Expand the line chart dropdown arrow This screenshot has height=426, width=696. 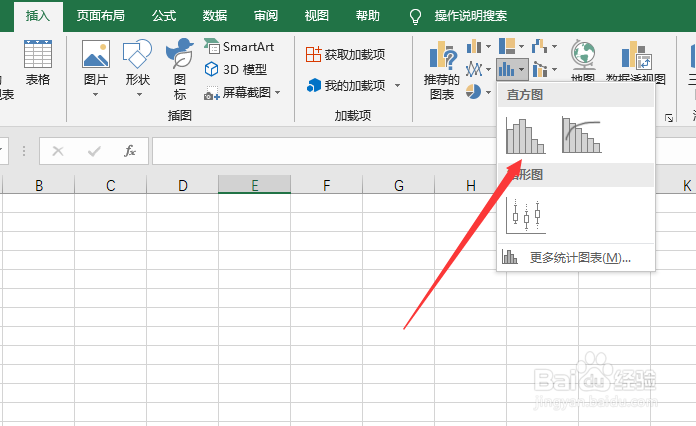click(x=488, y=69)
